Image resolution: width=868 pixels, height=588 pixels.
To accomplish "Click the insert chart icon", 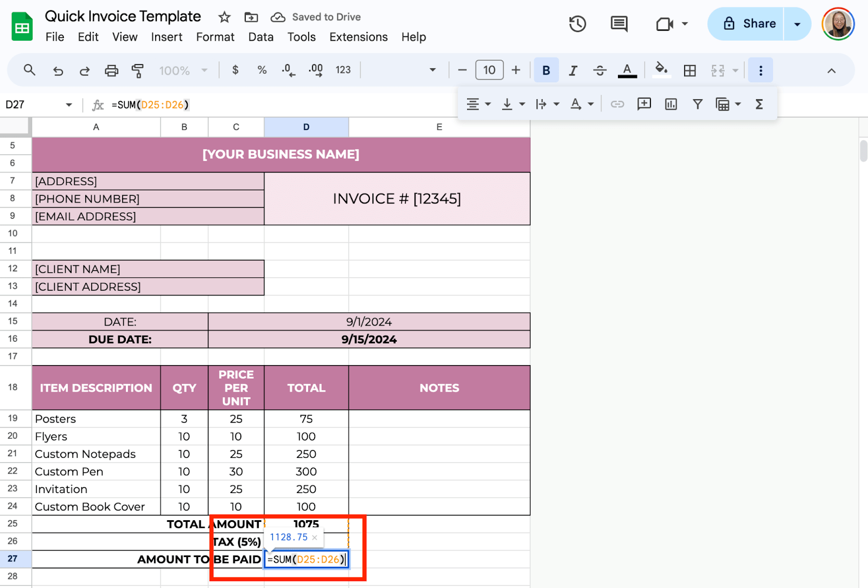I will [x=671, y=104].
